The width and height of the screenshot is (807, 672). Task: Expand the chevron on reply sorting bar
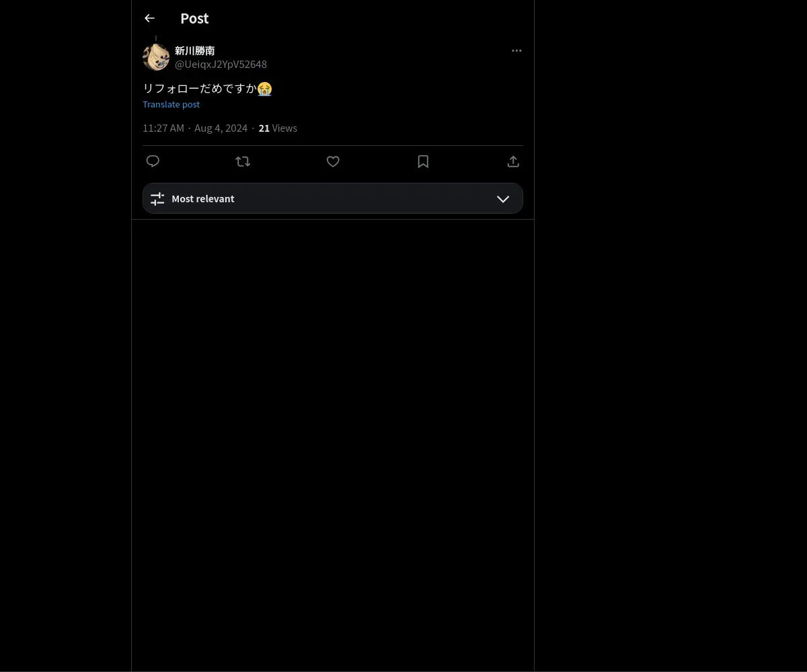(x=503, y=199)
